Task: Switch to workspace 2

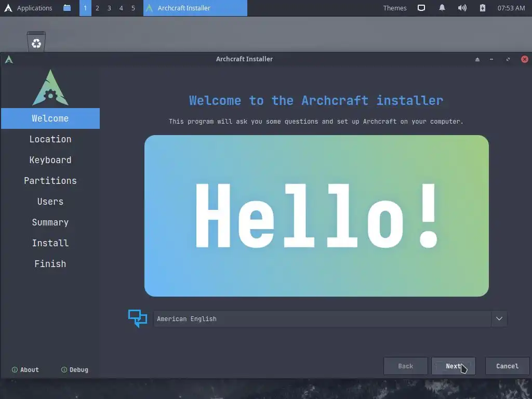Action: [97, 8]
